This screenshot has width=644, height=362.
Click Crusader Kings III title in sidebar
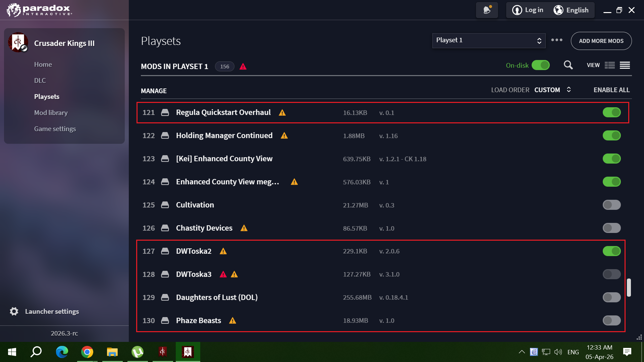[x=64, y=43]
